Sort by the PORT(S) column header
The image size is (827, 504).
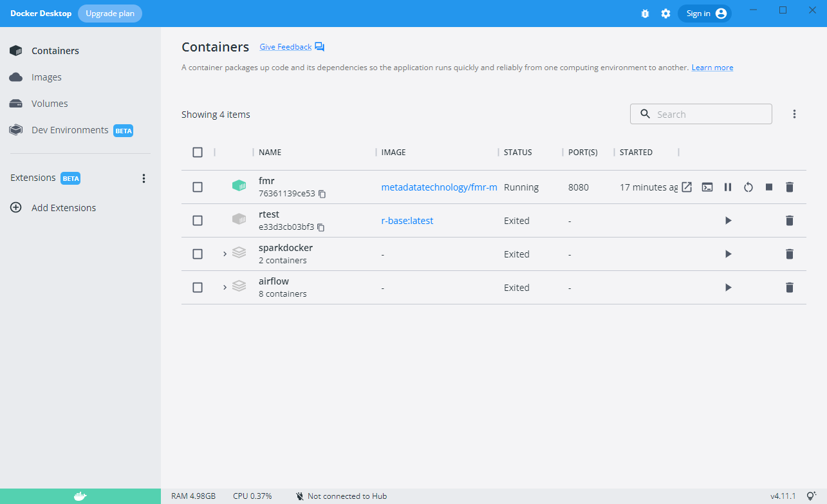point(583,153)
